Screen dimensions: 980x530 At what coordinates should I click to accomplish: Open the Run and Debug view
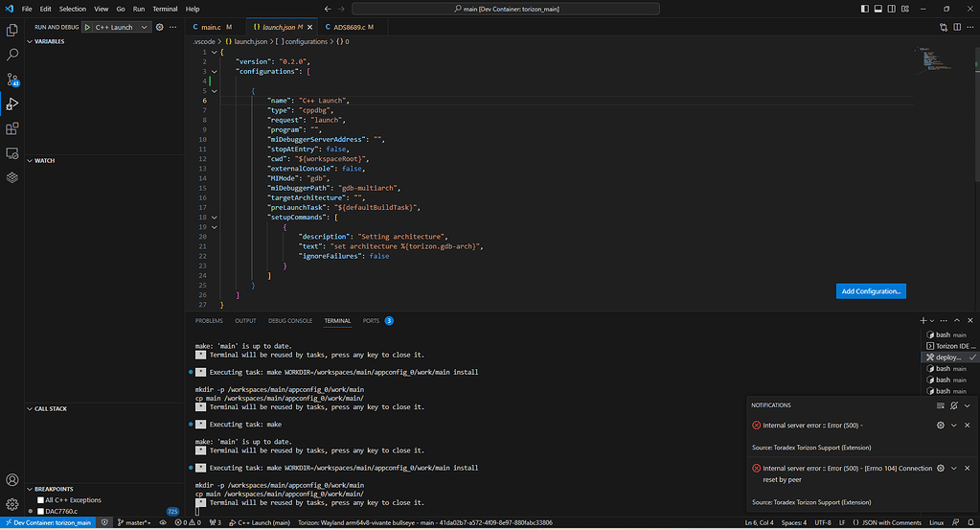[11, 104]
